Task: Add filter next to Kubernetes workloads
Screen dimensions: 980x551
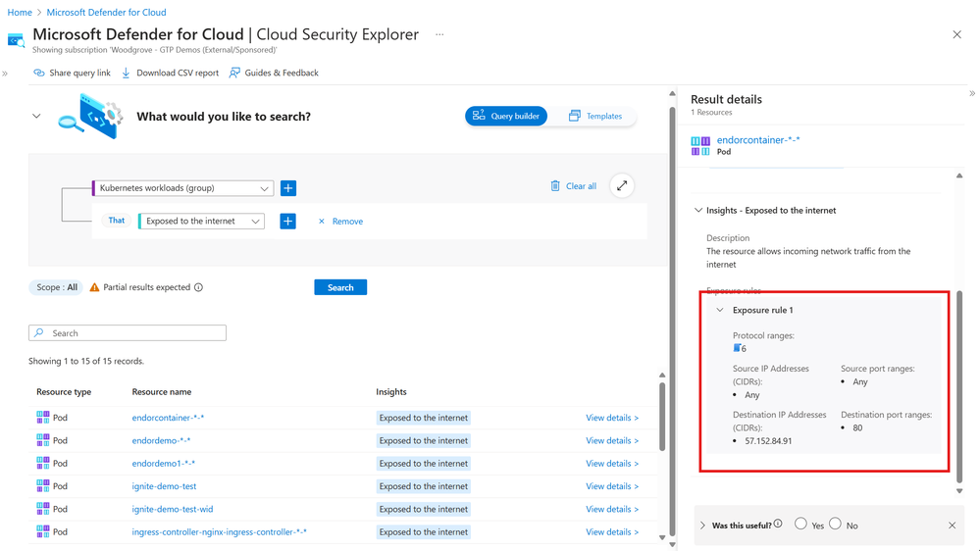Action: [288, 188]
